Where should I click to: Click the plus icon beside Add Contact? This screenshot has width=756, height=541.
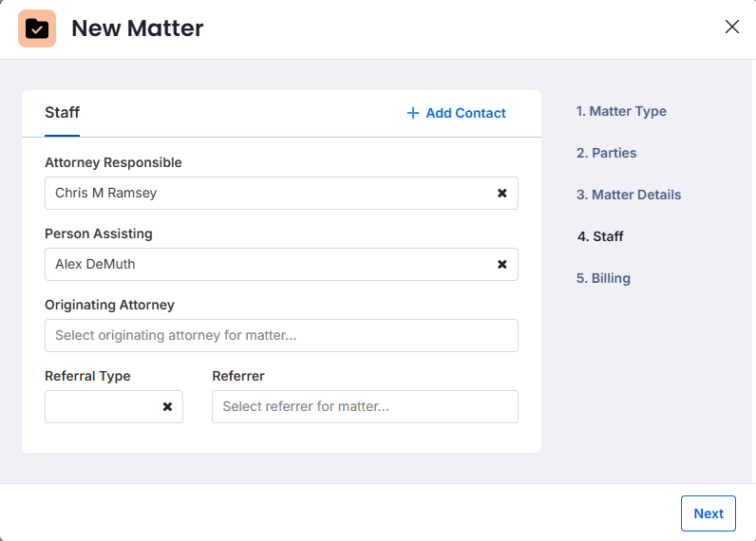coord(413,113)
